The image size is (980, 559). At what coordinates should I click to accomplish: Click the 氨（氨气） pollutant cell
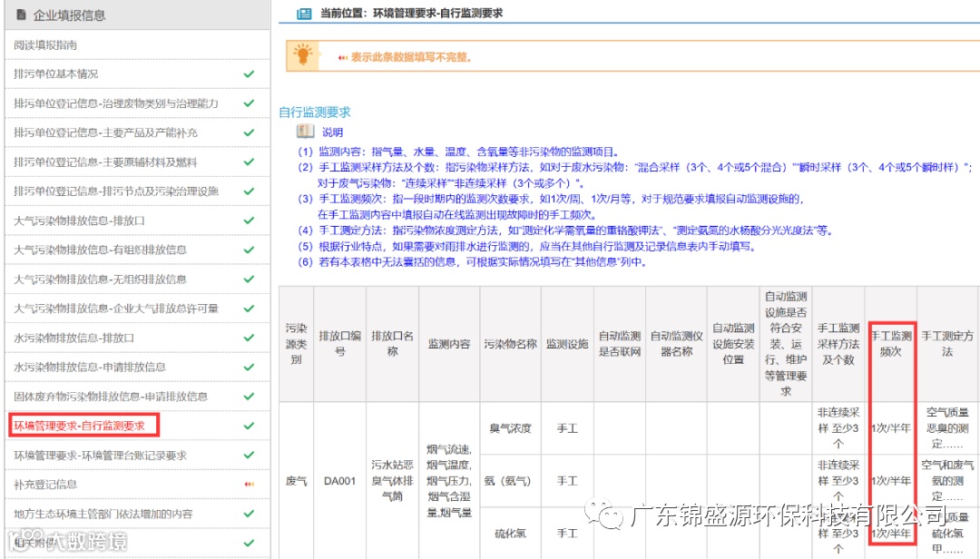pos(510,481)
